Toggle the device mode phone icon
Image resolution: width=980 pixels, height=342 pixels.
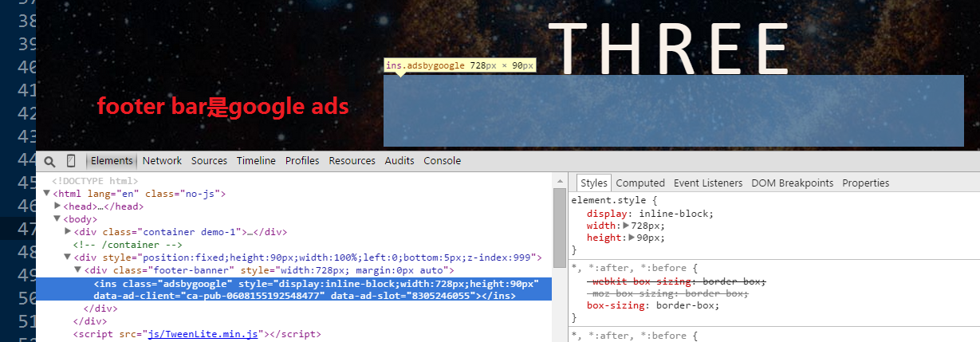point(71,161)
